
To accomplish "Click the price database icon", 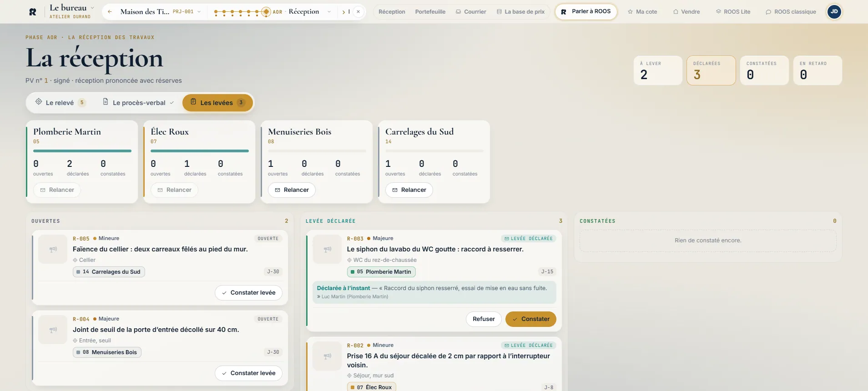I will click(x=499, y=12).
